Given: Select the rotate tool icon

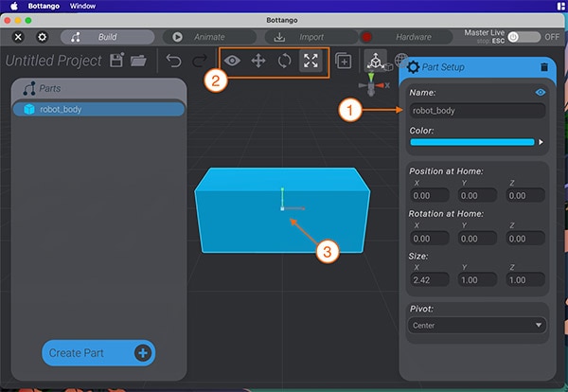Looking at the screenshot, I should click(x=284, y=61).
